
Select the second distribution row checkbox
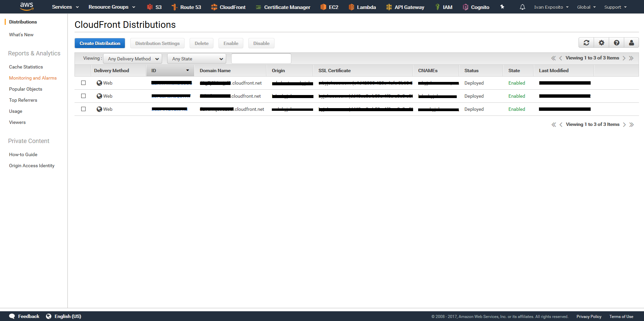(84, 96)
